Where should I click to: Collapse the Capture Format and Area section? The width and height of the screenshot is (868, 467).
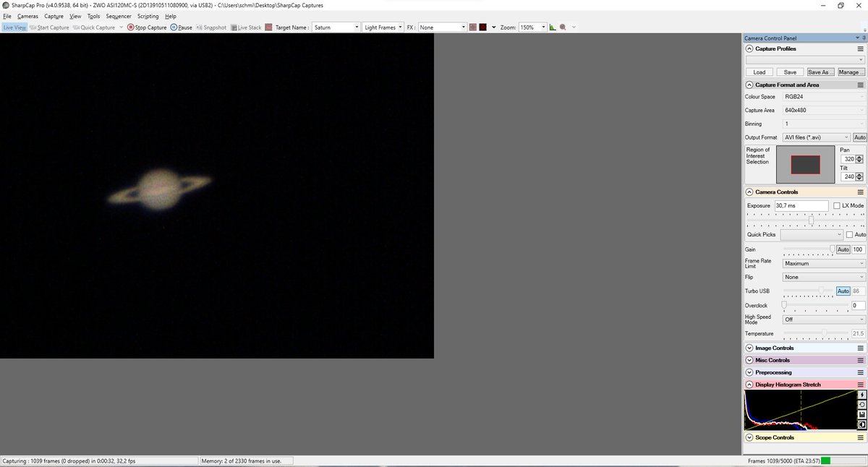click(x=749, y=85)
